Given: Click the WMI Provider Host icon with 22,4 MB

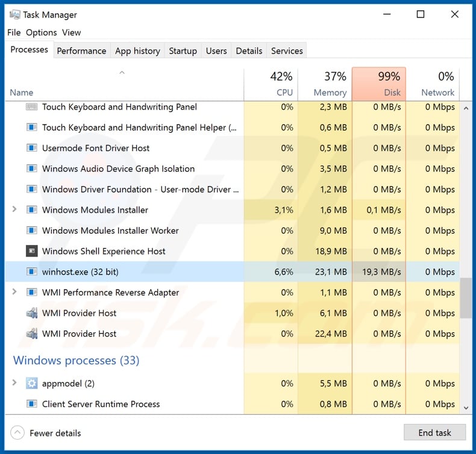Looking at the screenshot, I should coord(31,334).
